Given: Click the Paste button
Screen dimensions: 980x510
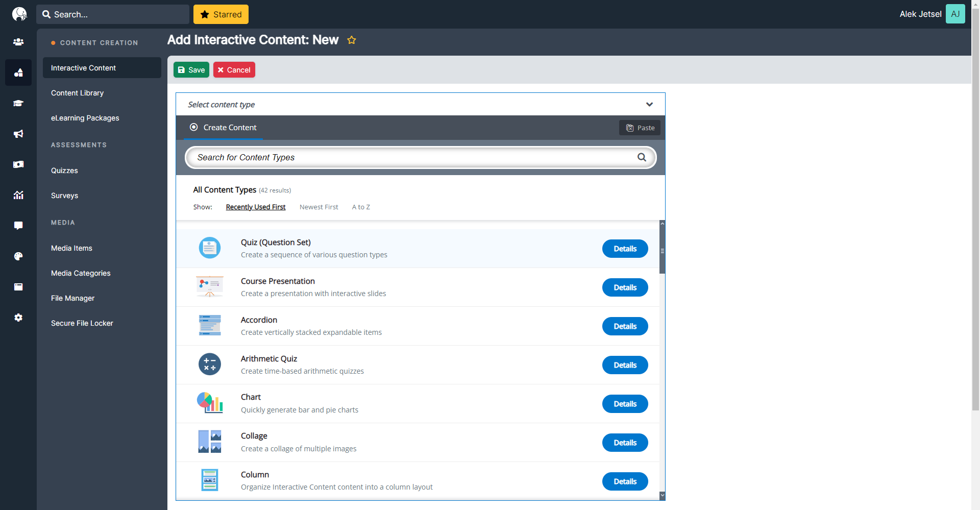Looking at the screenshot, I should point(640,128).
